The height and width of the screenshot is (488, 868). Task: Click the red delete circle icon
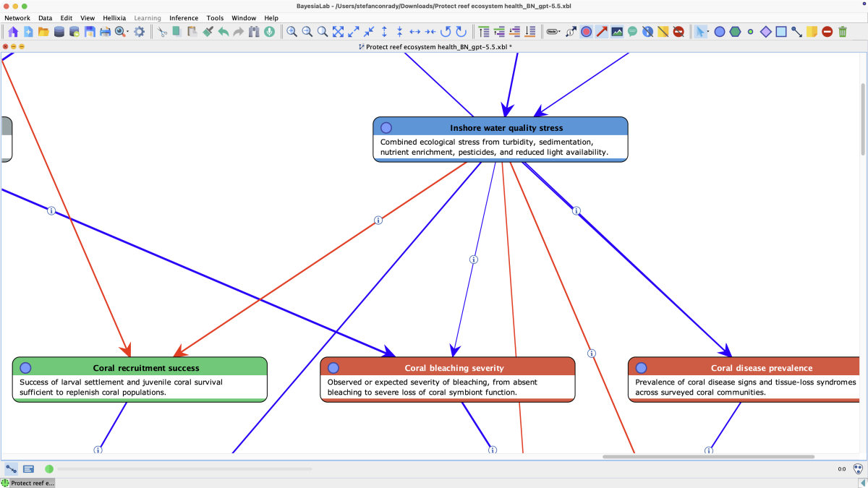point(827,32)
